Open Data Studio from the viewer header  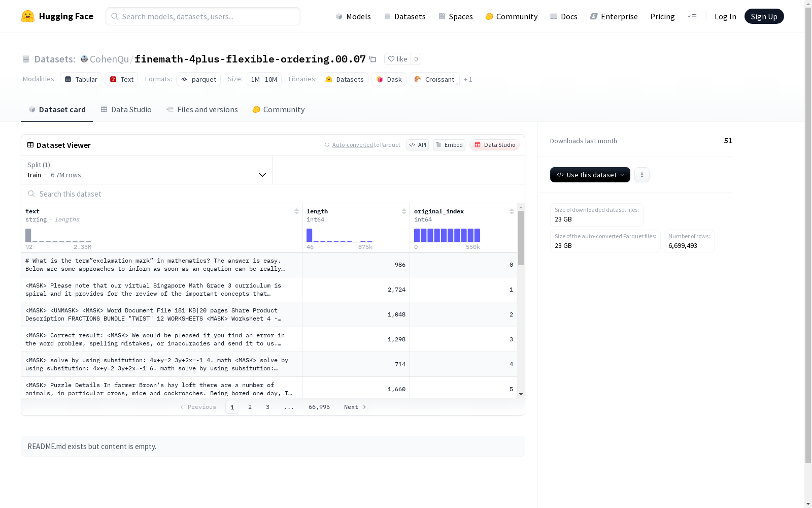tap(494, 145)
